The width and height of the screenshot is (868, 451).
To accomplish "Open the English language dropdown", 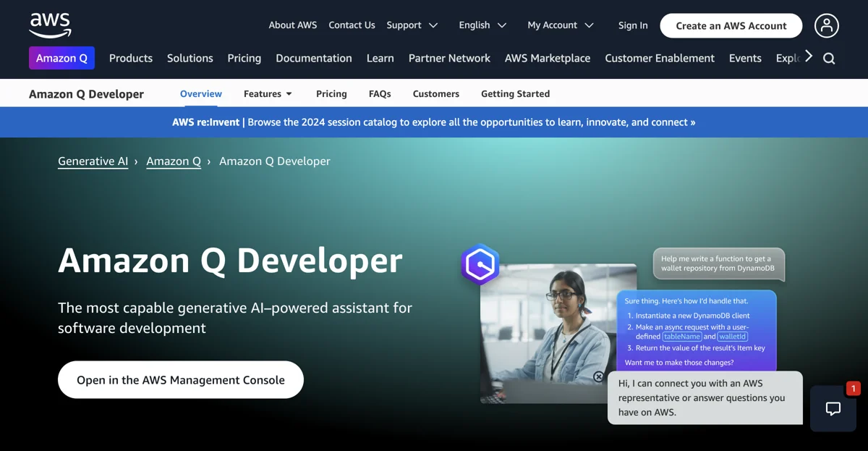I will [x=482, y=25].
